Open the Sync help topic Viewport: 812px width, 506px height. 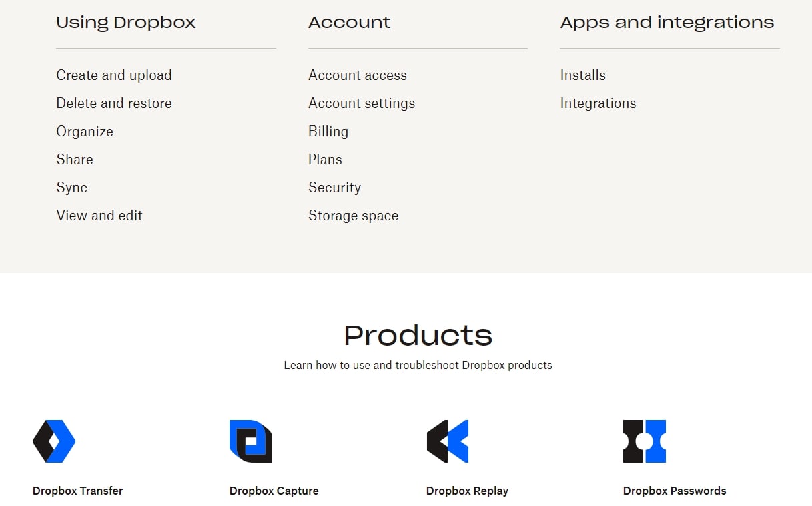click(71, 188)
